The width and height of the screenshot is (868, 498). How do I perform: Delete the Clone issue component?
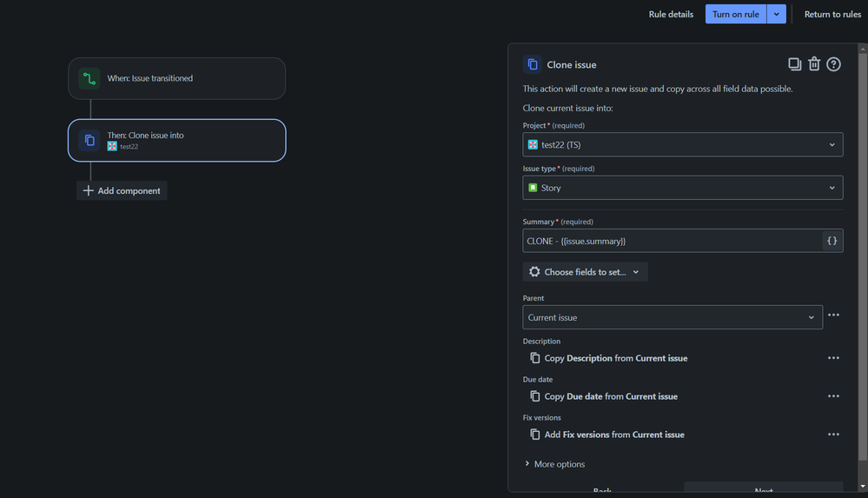point(814,64)
